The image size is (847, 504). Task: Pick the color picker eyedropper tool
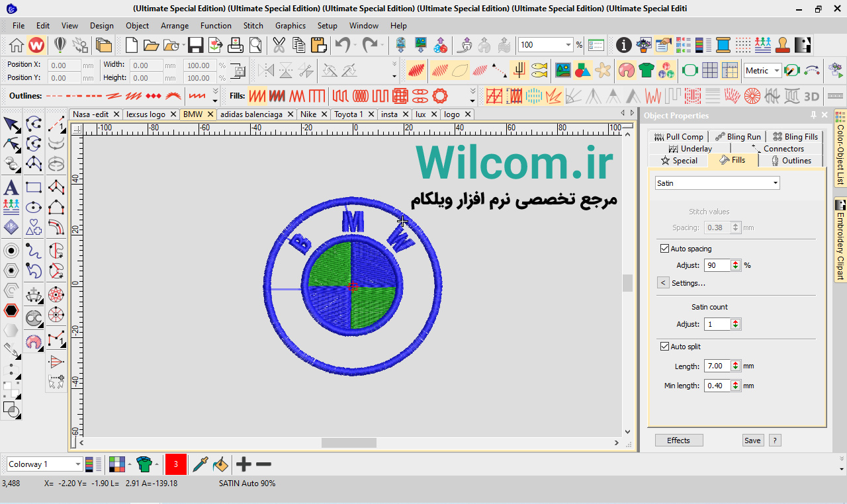click(x=201, y=464)
